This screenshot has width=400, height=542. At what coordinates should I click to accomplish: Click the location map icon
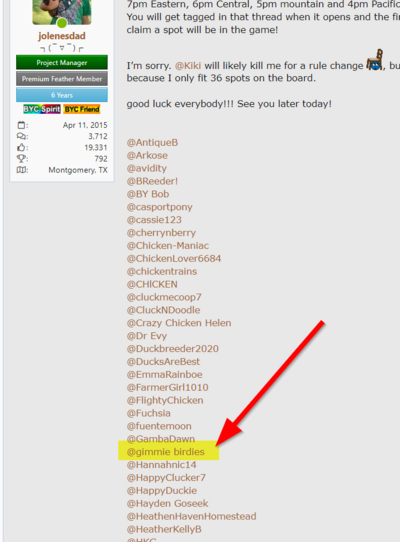[22, 170]
